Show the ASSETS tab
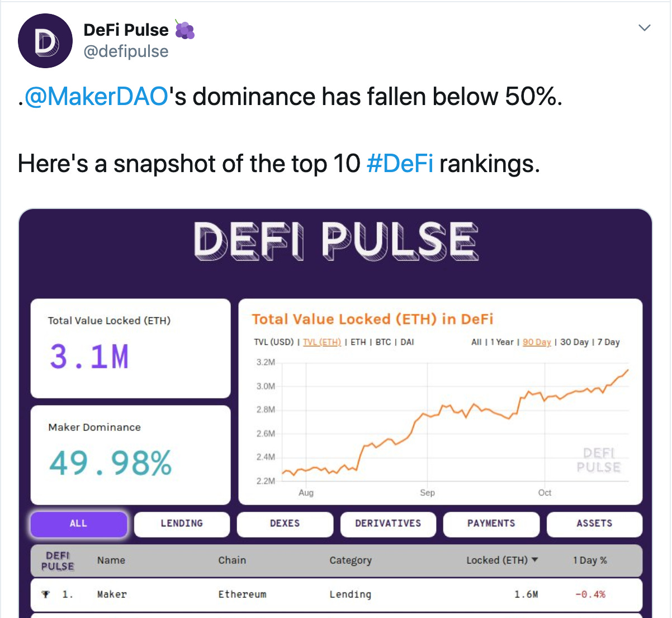 point(594,524)
